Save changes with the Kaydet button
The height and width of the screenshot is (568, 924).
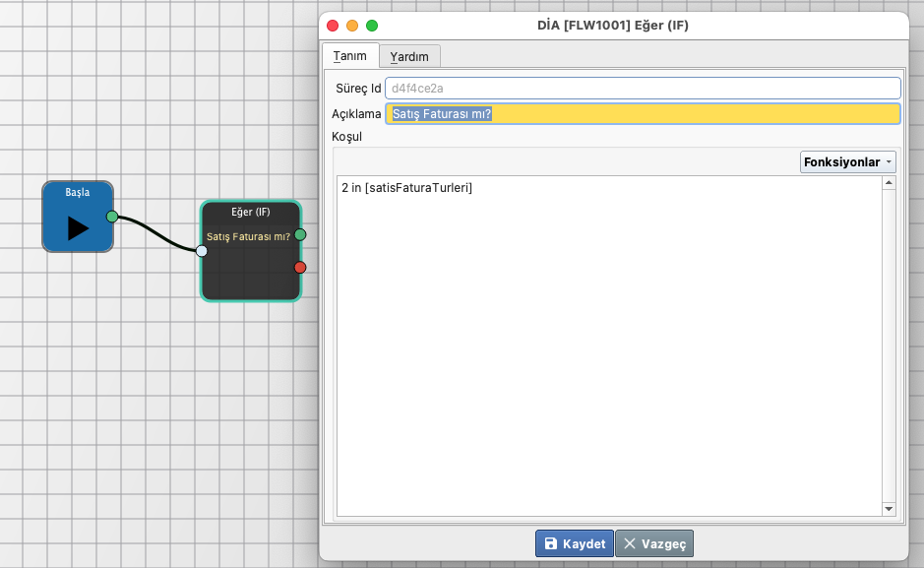[574, 543]
